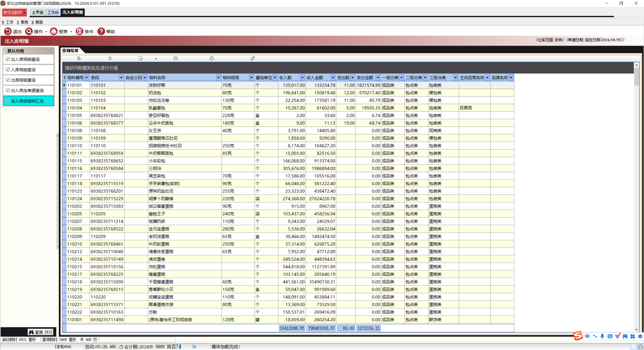Uncheck the 入库明细查询 checkbox
The height and width of the screenshot is (350, 644).
click(x=8, y=70)
